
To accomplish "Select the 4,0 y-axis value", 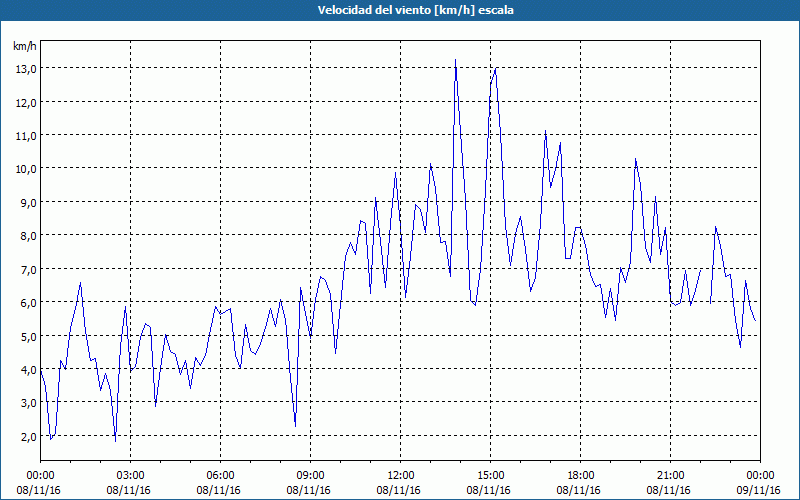I will coord(28,369).
